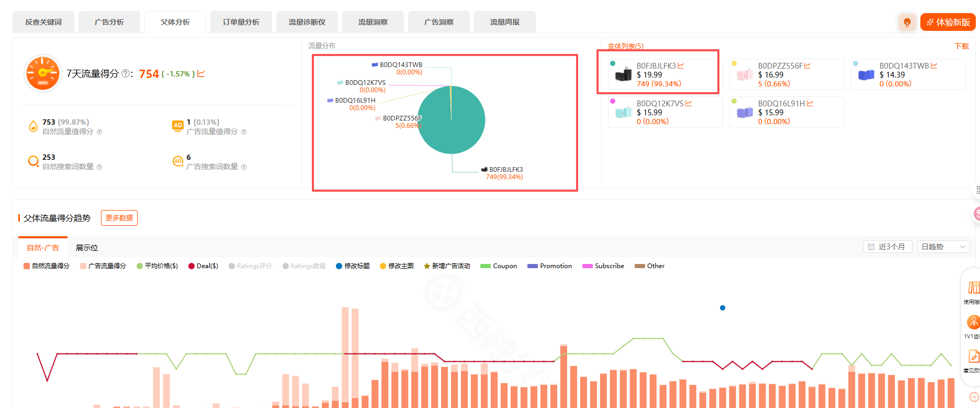Click the trend icon next to B0DQ143TWB

(x=934, y=66)
